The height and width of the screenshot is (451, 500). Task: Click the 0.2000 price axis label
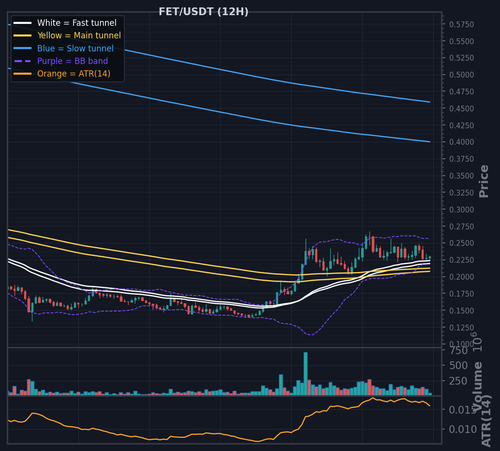(x=461, y=277)
